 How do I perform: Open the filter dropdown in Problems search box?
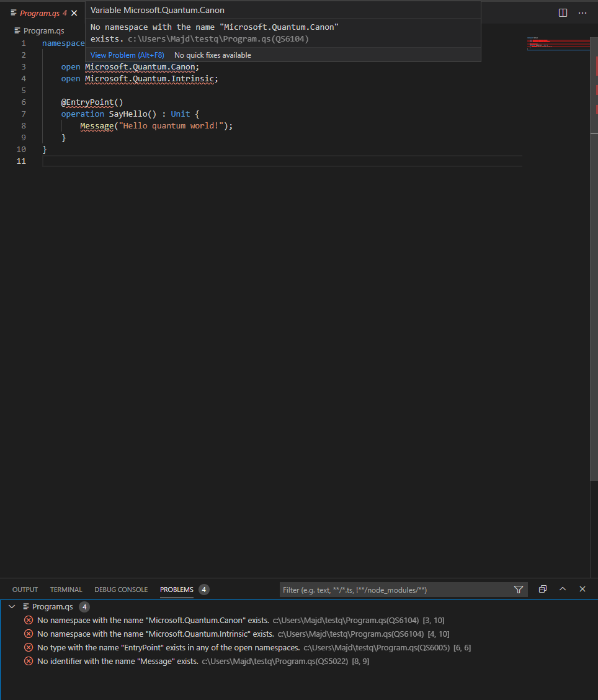coord(518,589)
